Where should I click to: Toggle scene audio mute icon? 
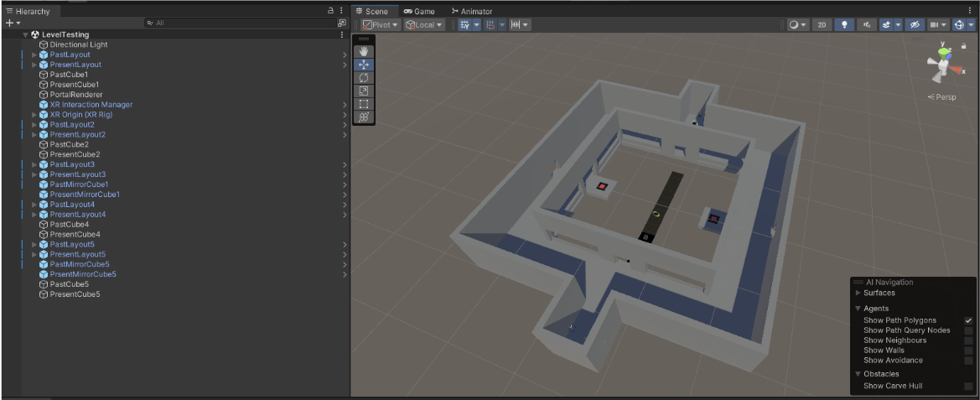[x=867, y=25]
